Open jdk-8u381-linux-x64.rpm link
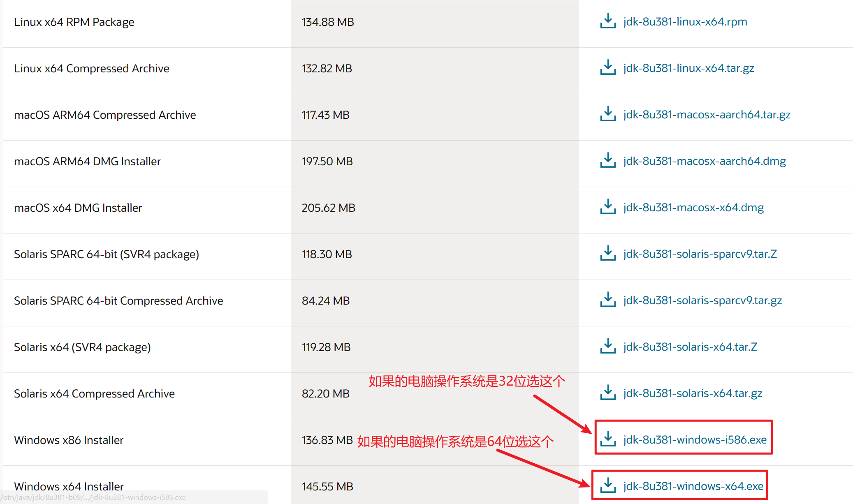853x504 pixels. point(685,21)
